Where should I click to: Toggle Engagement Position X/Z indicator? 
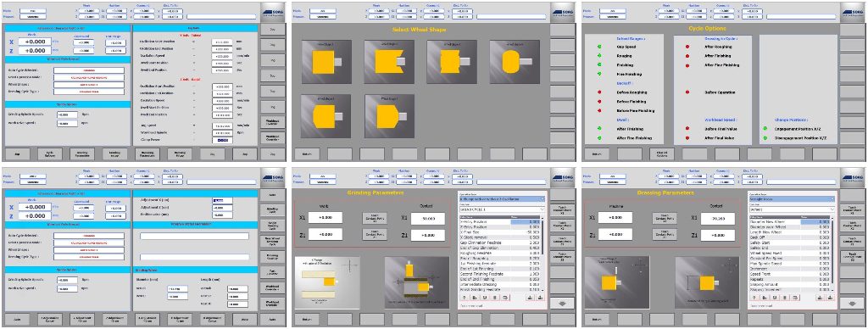click(765, 129)
